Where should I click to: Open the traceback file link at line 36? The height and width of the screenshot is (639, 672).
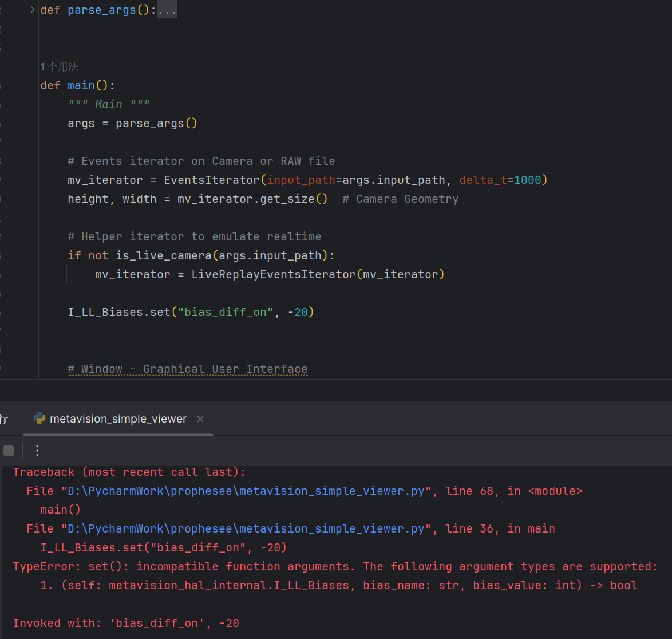point(246,529)
